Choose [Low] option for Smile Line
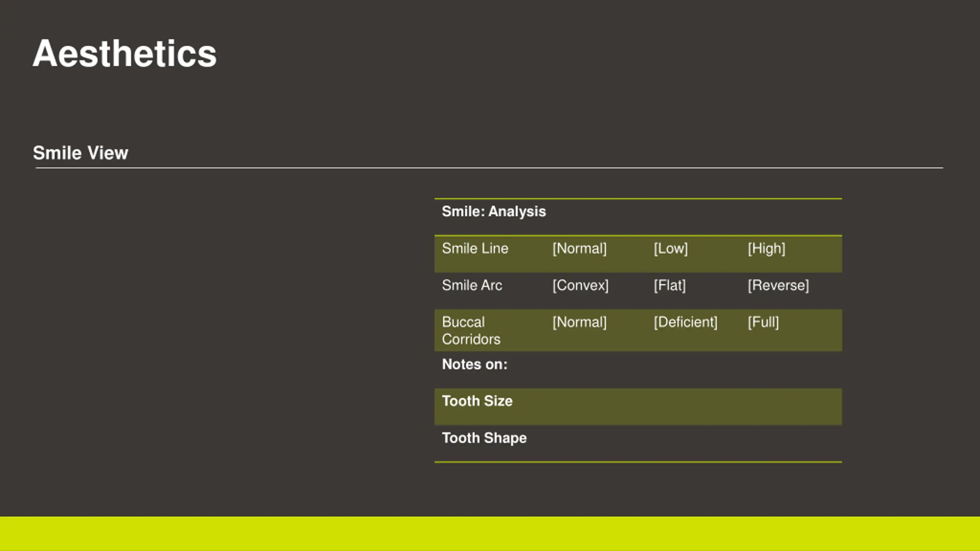 [671, 249]
